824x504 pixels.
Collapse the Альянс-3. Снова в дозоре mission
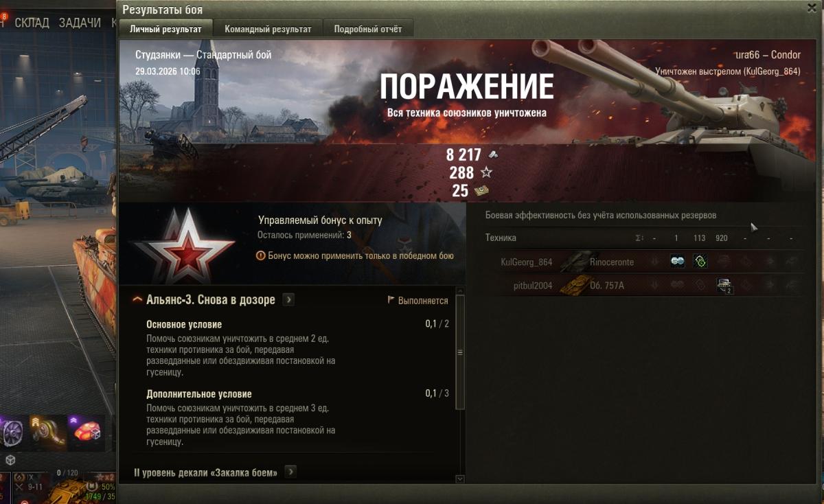(x=137, y=300)
